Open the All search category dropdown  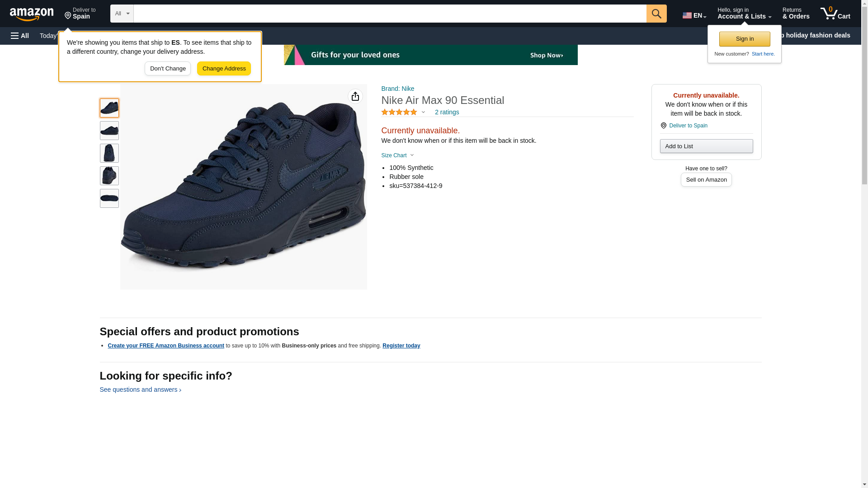tap(122, 14)
